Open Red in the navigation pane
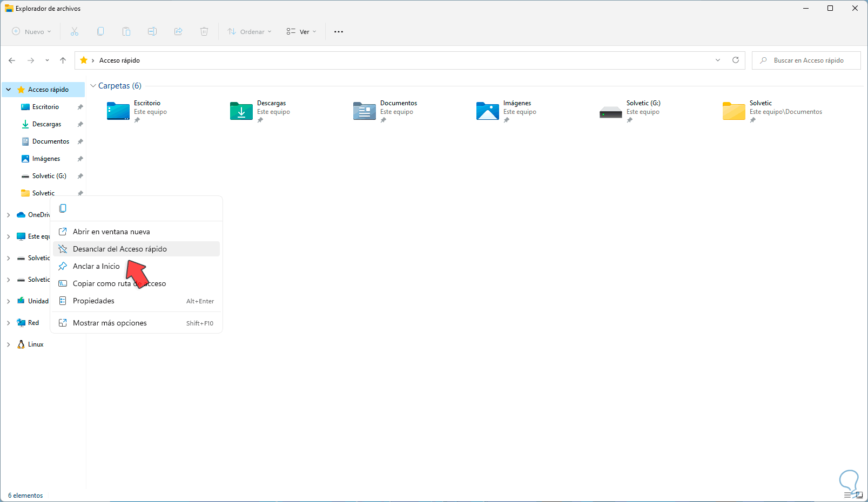 [33, 323]
